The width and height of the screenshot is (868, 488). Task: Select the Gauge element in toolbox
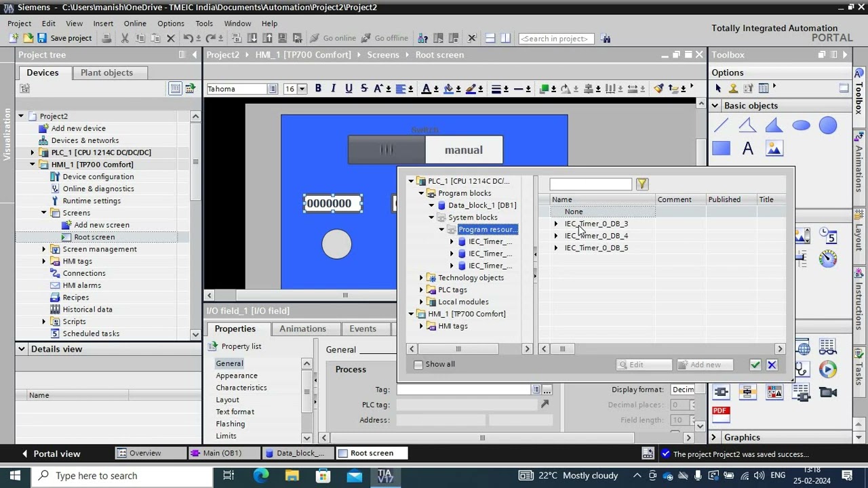point(827,258)
